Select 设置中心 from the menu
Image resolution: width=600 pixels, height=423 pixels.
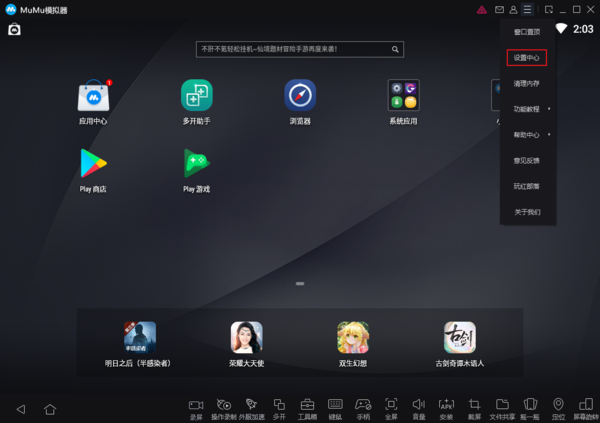point(527,58)
